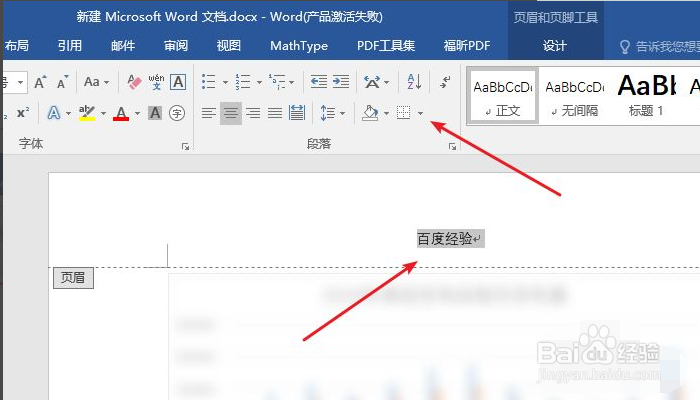Open the 布局 ribbon tab

point(16,46)
